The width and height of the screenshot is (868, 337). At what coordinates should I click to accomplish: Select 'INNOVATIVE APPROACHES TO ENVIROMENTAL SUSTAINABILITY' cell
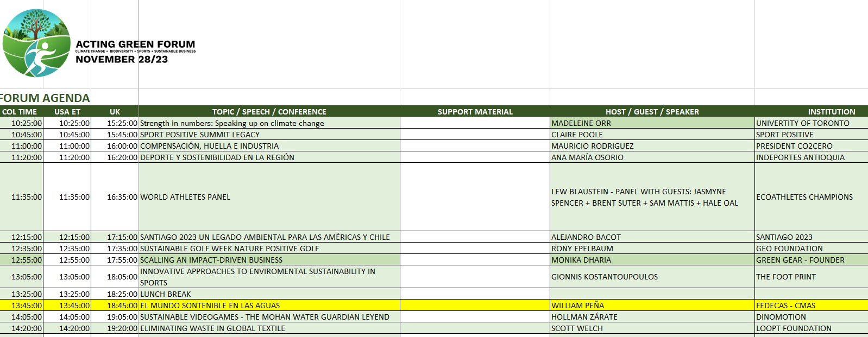click(269, 277)
